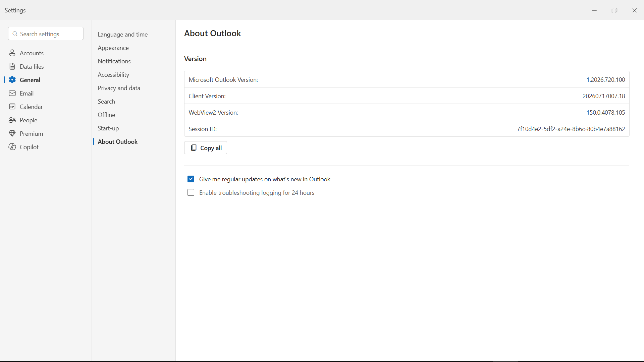
Task: Go to Notifications settings
Action: tap(114, 61)
